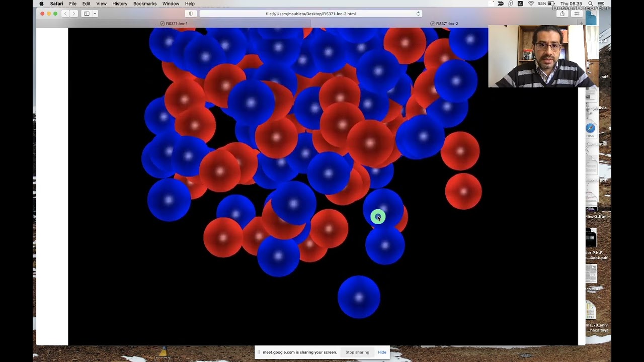Viewport: 644px width, 362px height.
Task: Click Hide in the screen sharing bar
Action: coord(382,352)
